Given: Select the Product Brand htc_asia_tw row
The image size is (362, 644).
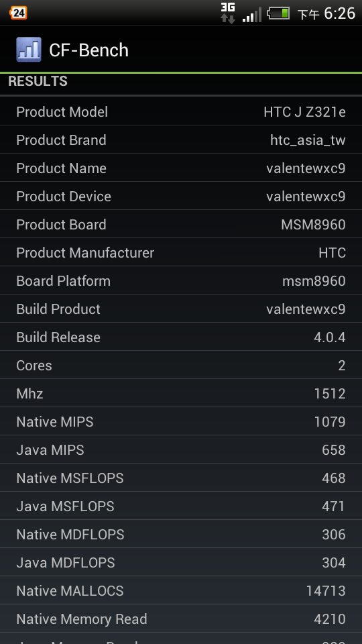Looking at the screenshot, I should (x=181, y=140).
